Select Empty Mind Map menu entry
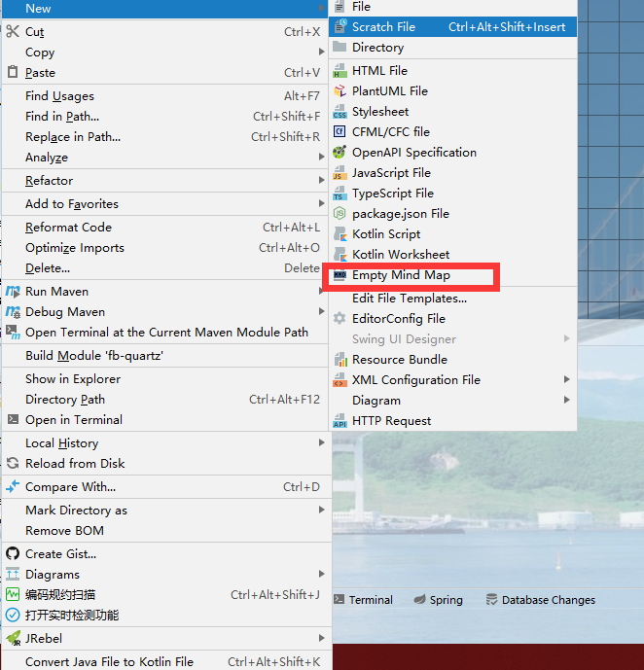644x670 pixels. pyautogui.click(x=401, y=275)
